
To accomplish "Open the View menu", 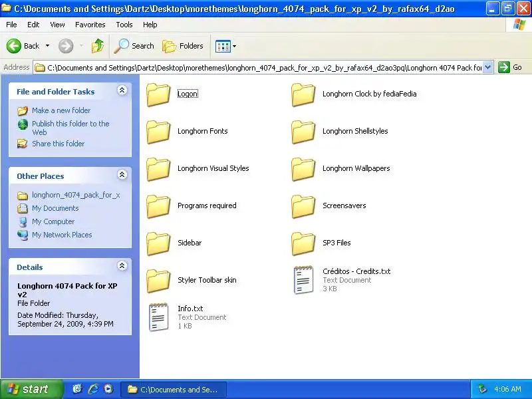I will pyautogui.click(x=57, y=25).
